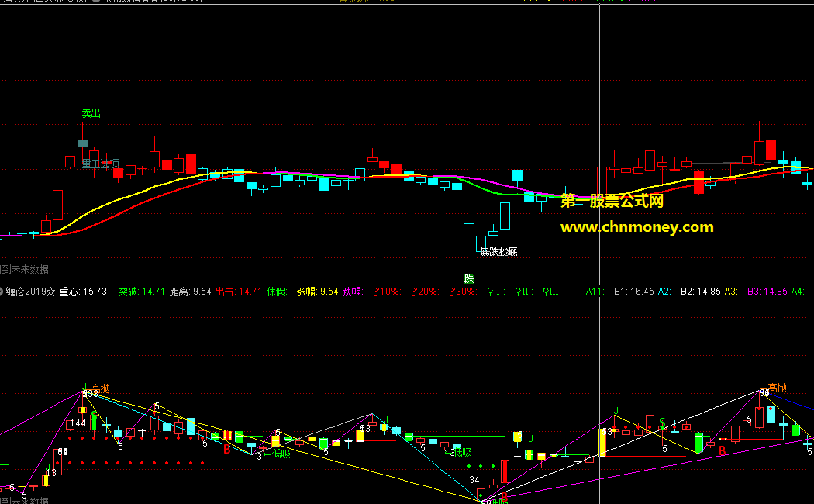
Task: Click the tall yellow candle at the crosshair line
Action: click(602, 443)
